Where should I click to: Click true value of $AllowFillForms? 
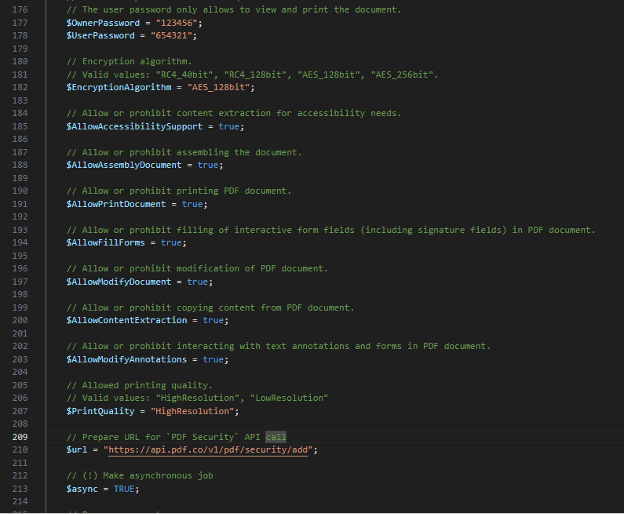(171, 243)
